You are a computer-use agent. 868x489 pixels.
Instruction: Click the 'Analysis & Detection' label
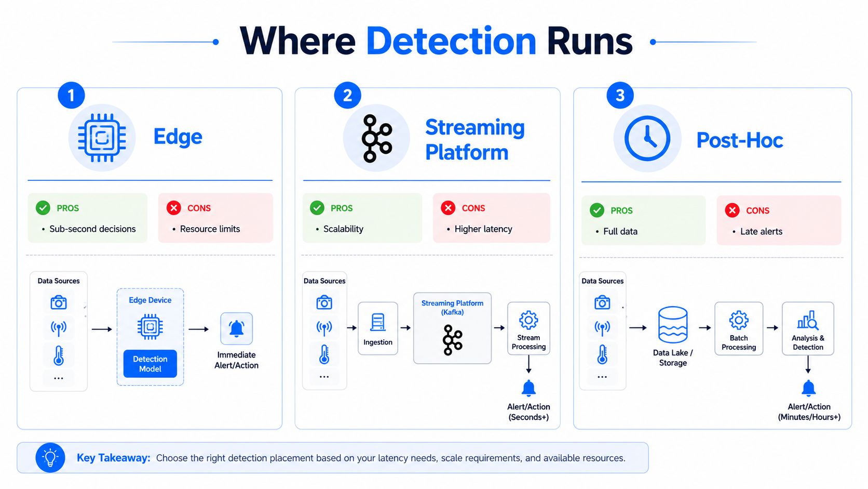pos(808,343)
